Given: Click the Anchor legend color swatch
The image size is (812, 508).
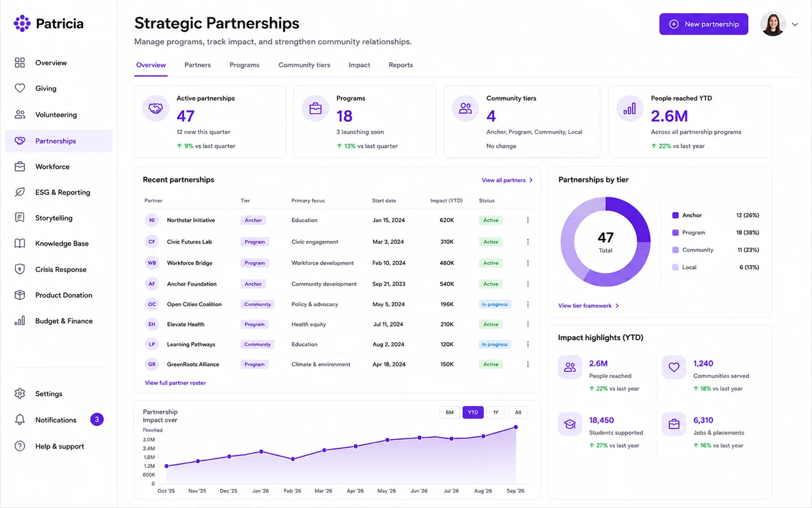Looking at the screenshot, I should tap(675, 216).
